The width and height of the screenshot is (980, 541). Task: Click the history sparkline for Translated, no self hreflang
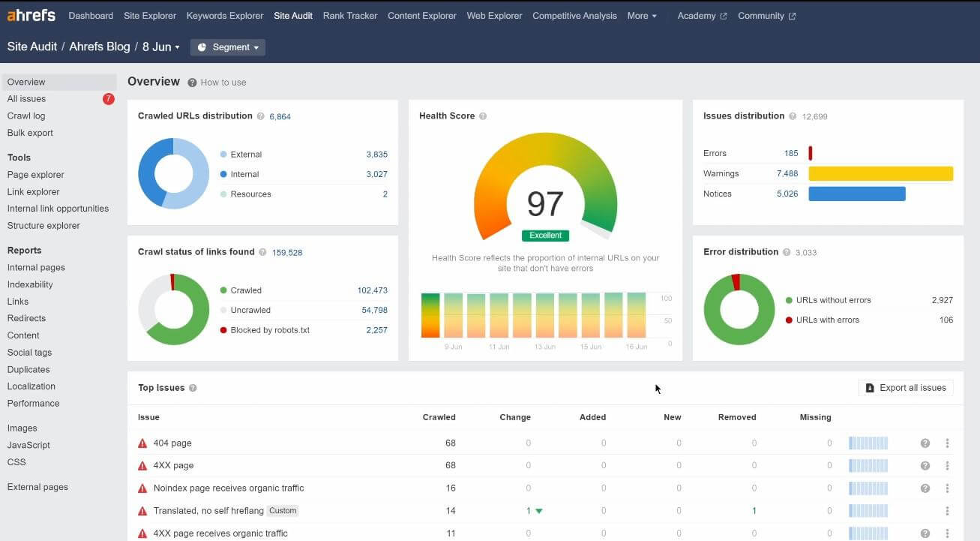coord(868,511)
